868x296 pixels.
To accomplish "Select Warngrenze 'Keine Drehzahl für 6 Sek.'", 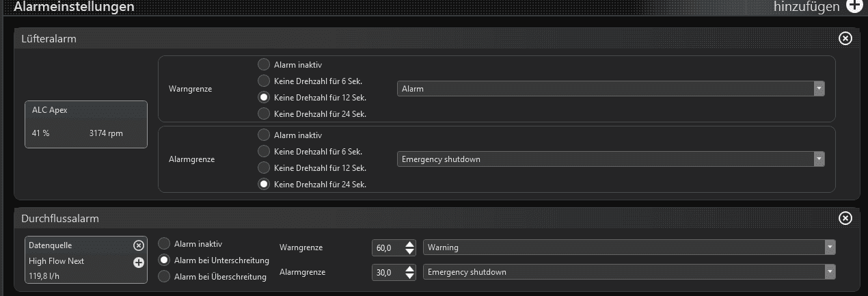I will pos(264,81).
